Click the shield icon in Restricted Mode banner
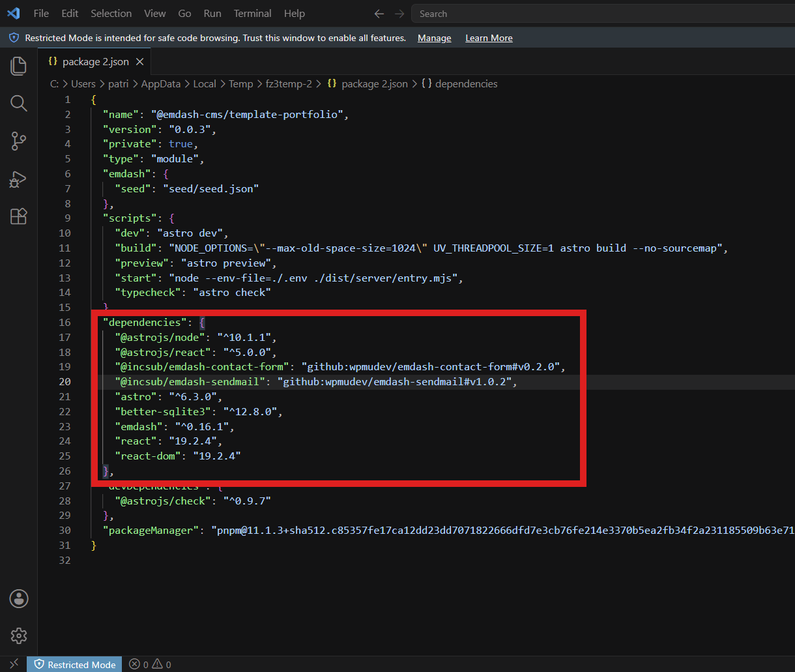Viewport: 795px width, 672px height. pyautogui.click(x=14, y=38)
